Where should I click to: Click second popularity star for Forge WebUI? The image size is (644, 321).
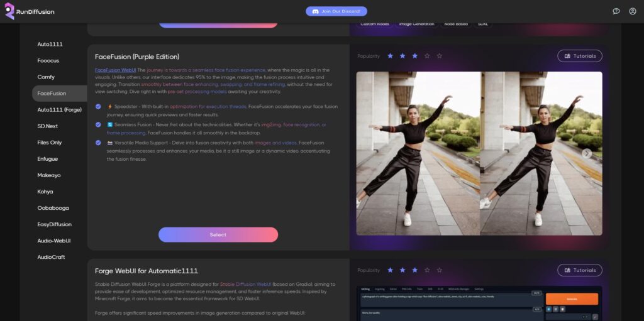click(x=402, y=270)
